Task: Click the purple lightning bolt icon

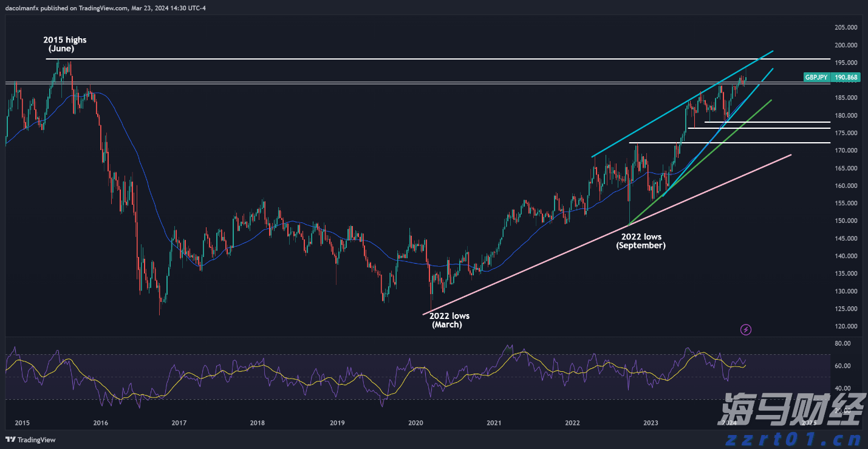Action: coord(746,330)
